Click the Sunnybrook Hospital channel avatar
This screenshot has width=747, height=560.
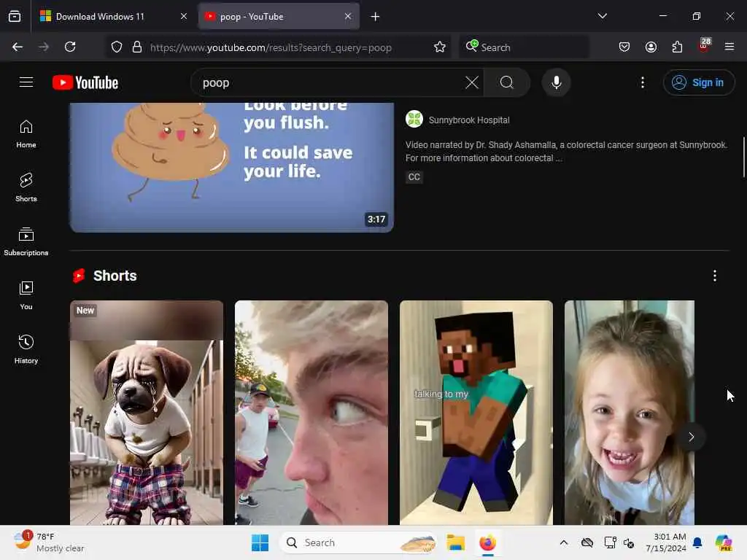(414, 119)
